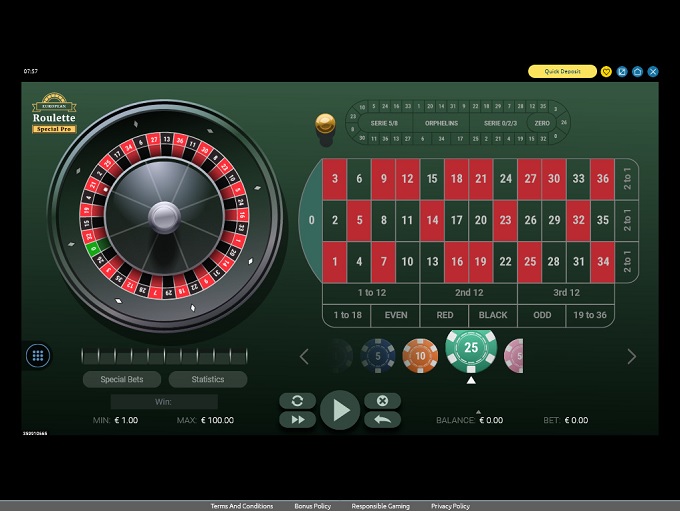Open the grid menu icon

pos(38,355)
